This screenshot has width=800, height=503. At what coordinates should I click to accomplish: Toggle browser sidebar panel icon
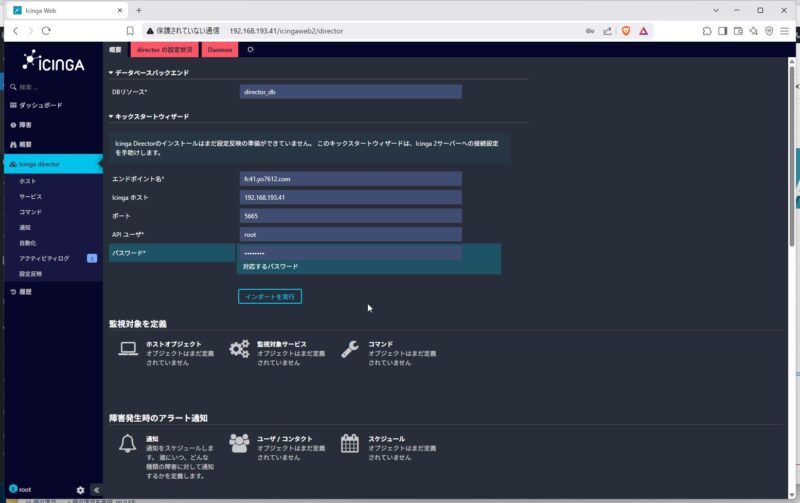click(722, 31)
